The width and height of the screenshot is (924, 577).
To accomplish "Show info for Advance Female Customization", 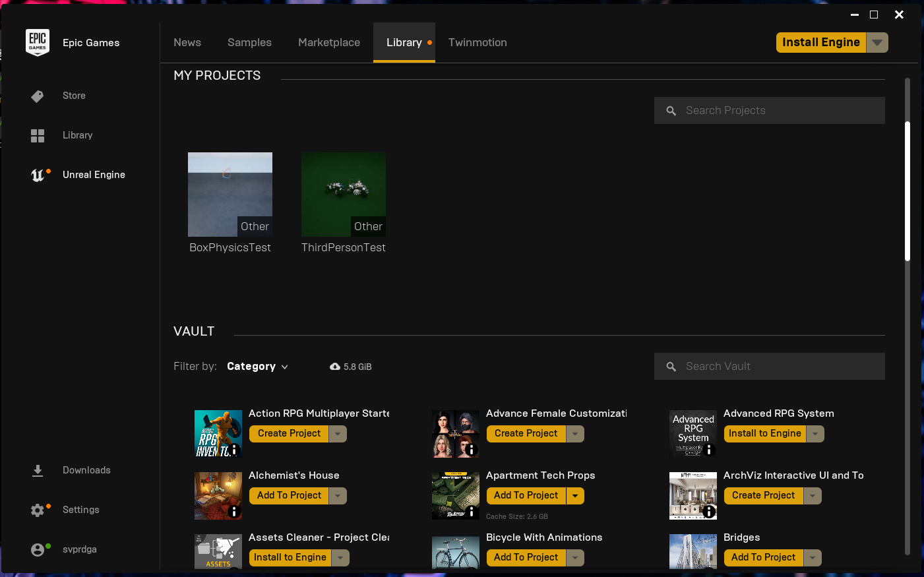I will coord(472,450).
